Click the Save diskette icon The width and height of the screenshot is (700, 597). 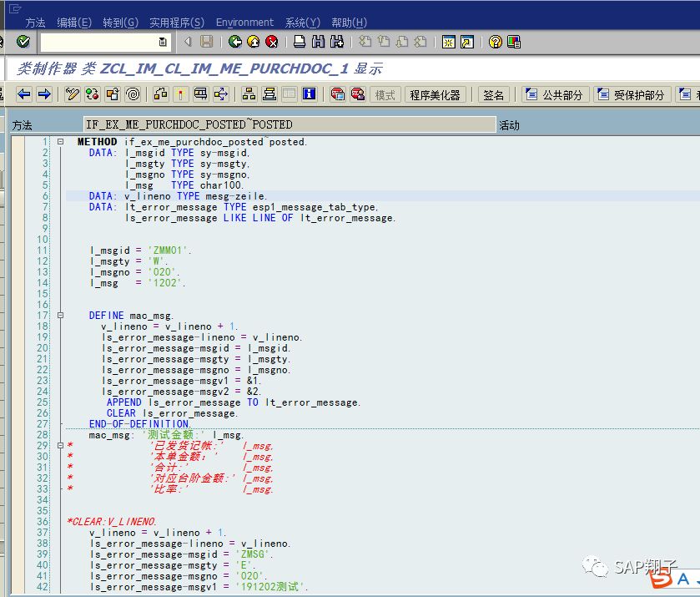(x=206, y=42)
